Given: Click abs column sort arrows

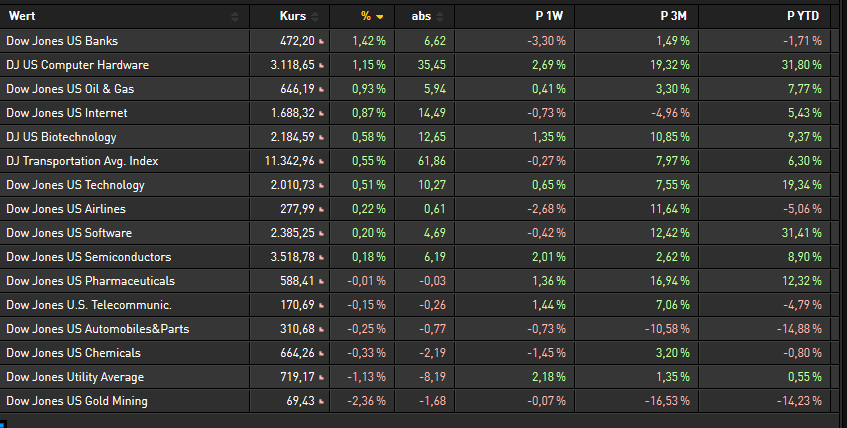Looking at the screenshot, I should (x=440, y=17).
